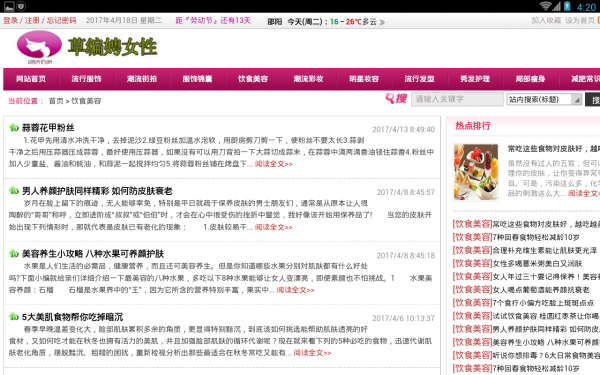The image size is (600, 375).
Task: Tap the 4:20 clock in status bar
Action: click(586, 7)
